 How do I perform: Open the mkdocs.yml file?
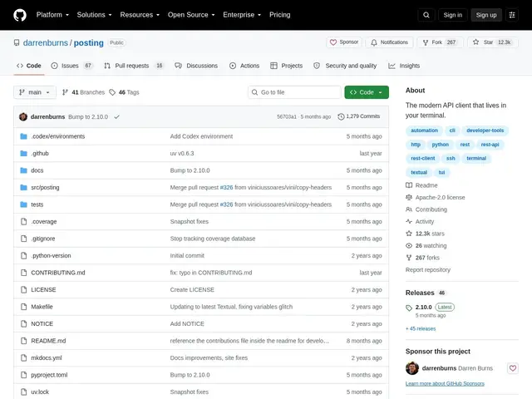47,358
